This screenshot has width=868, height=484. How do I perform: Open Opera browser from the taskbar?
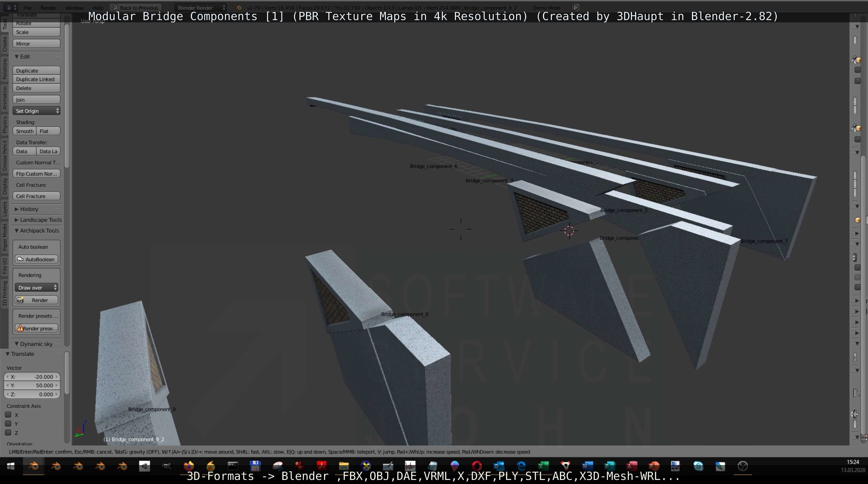click(x=477, y=466)
